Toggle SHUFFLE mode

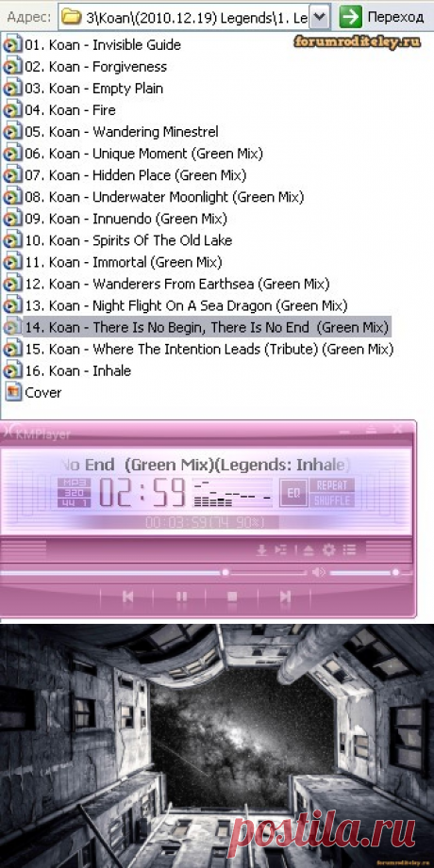pyautogui.click(x=331, y=500)
